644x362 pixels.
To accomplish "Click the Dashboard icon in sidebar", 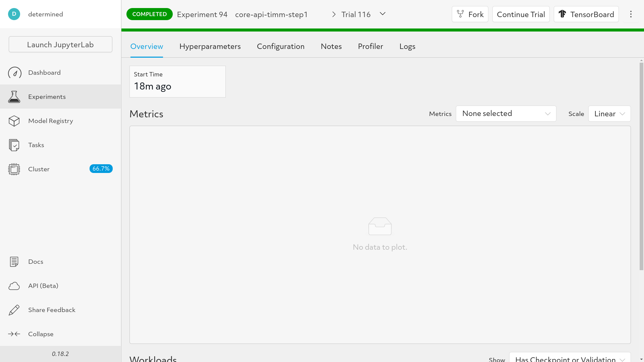I will click(x=15, y=72).
